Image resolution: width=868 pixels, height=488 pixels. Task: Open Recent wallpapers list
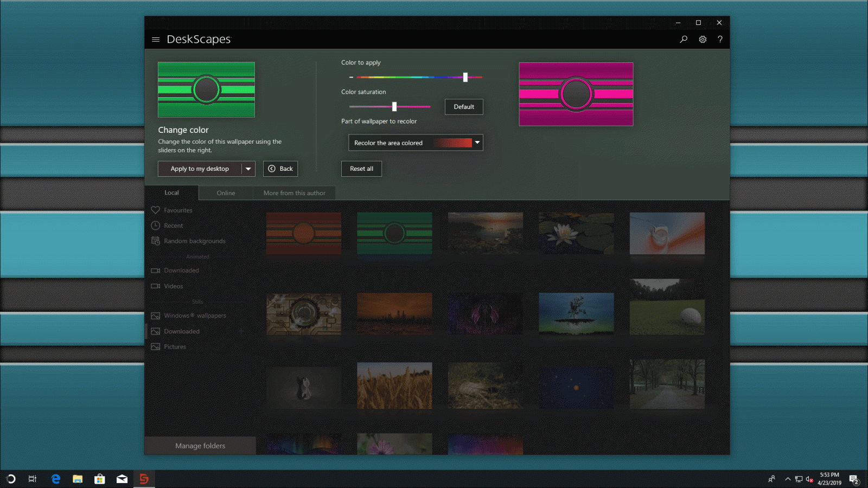point(173,226)
